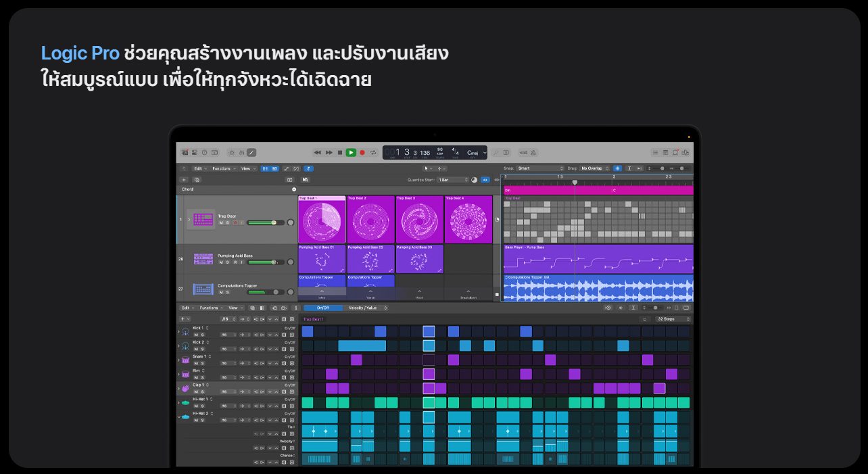Click the Computations Topper track icon
This screenshot has width=868, height=474.
point(203,289)
